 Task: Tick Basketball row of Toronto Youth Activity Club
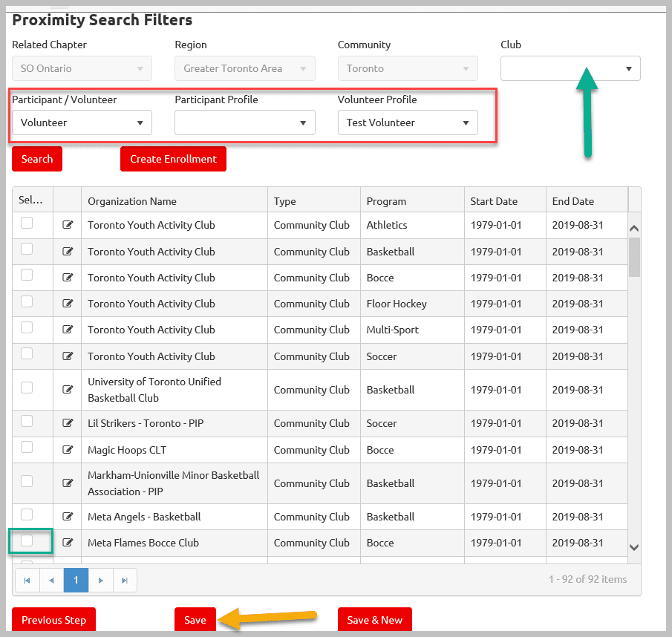27,249
